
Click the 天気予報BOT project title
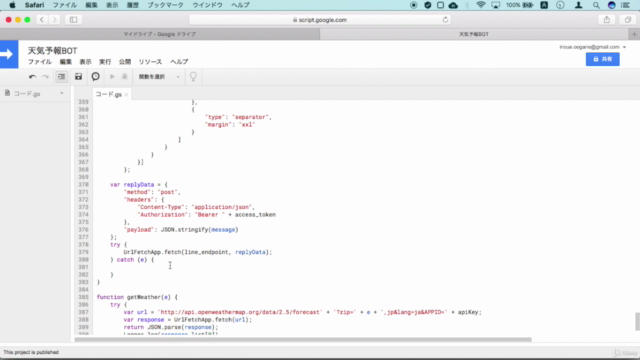tap(52, 51)
